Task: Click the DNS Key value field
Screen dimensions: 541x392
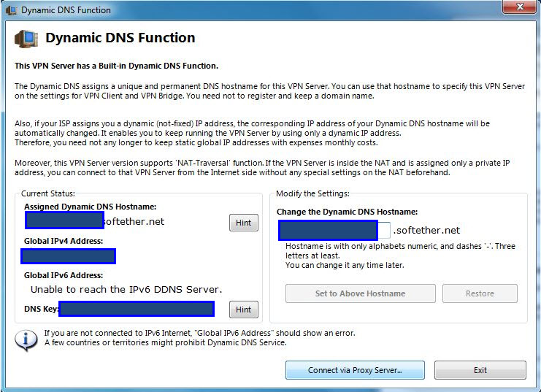Action: pos(137,310)
